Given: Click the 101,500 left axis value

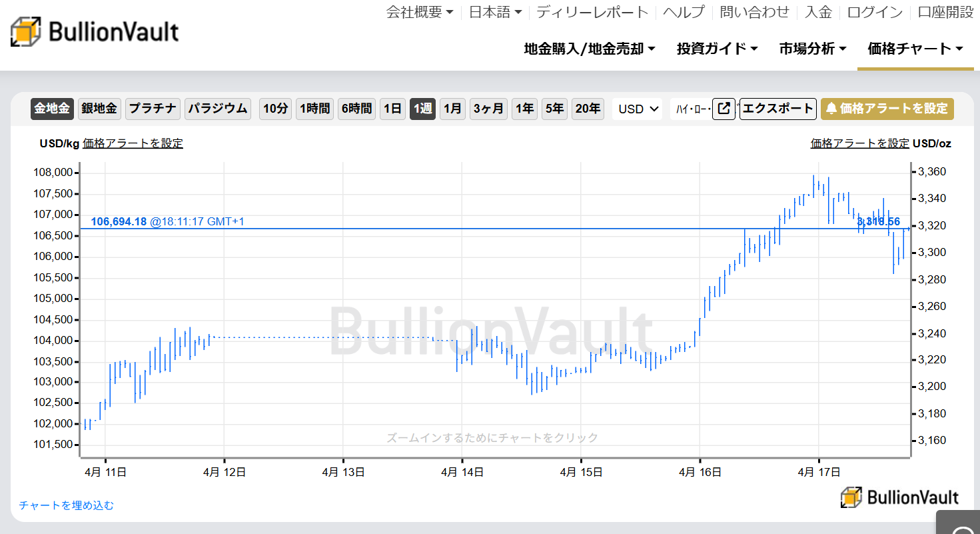Looking at the screenshot, I should point(53,445).
